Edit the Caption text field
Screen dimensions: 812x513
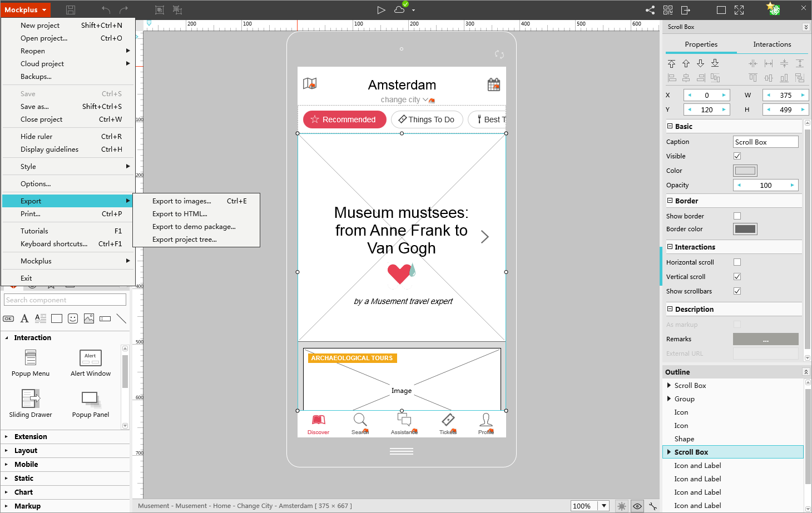[x=765, y=142]
